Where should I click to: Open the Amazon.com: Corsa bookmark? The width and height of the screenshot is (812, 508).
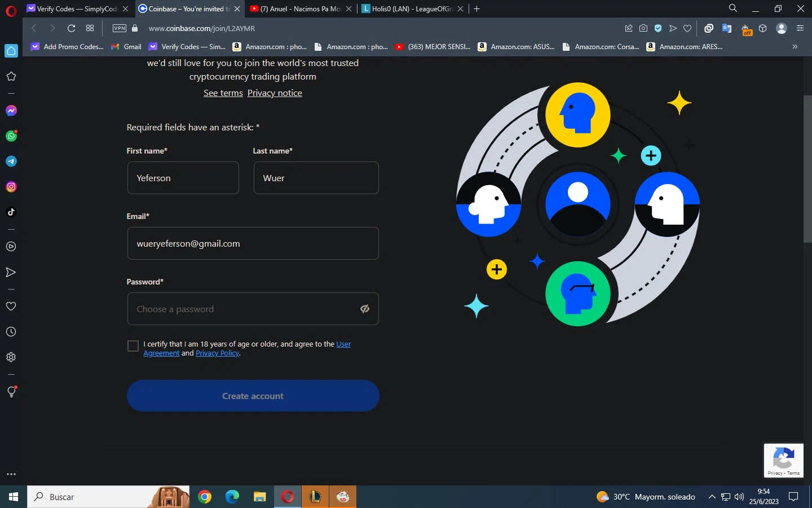pos(601,47)
